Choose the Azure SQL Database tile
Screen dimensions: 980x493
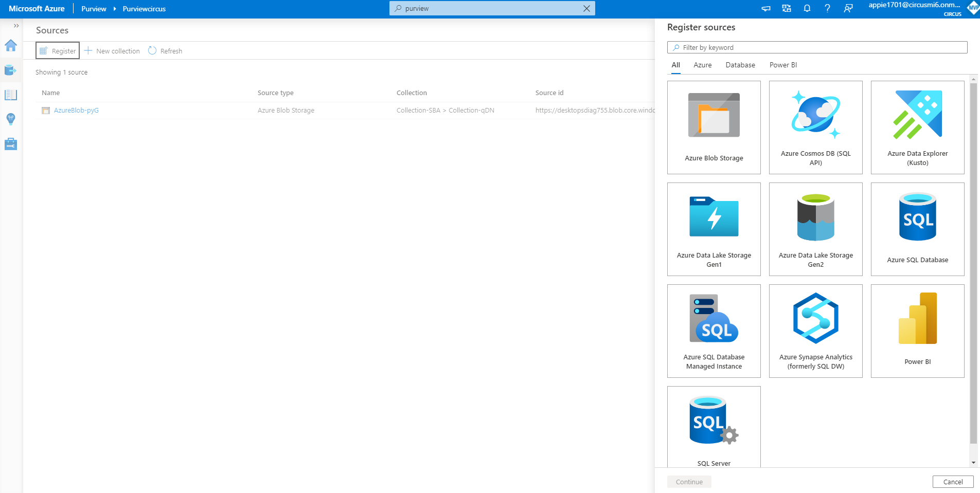click(x=917, y=229)
